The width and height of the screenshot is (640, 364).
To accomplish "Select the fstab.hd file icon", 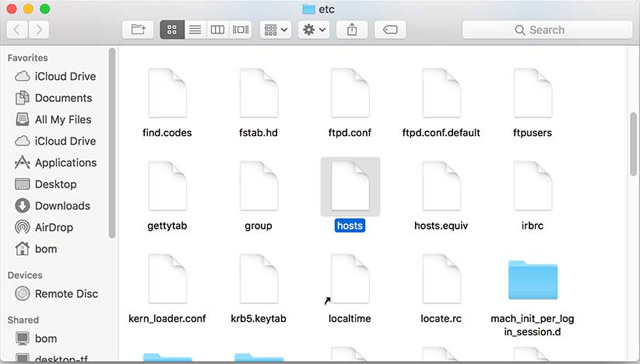I will point(259,93).
